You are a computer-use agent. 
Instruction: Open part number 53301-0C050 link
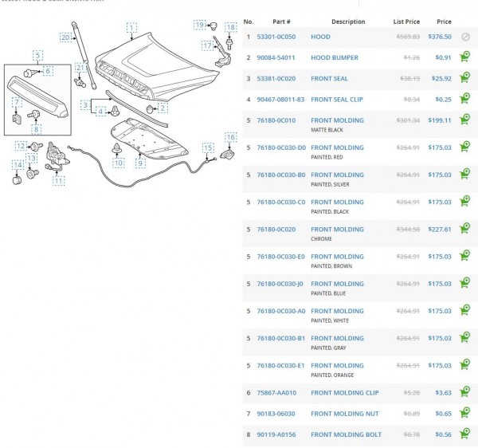pos(276,37)
